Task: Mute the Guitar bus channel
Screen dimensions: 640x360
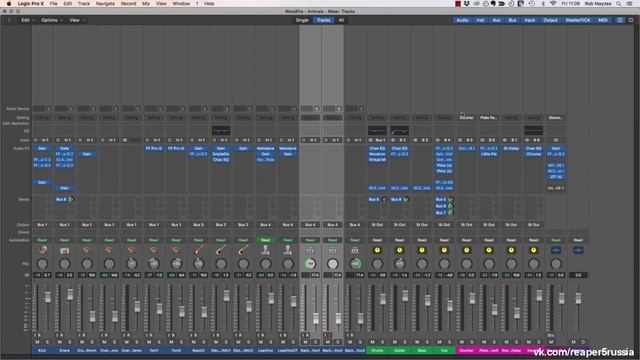Action: pyautogui.click(x=395, y=342)
